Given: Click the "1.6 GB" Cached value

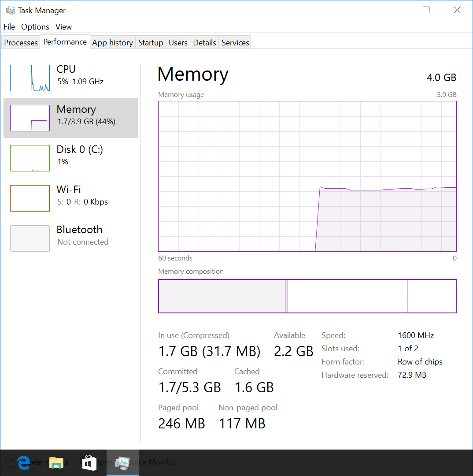Looking at the screenshot, I should click(x=254, y=387).
